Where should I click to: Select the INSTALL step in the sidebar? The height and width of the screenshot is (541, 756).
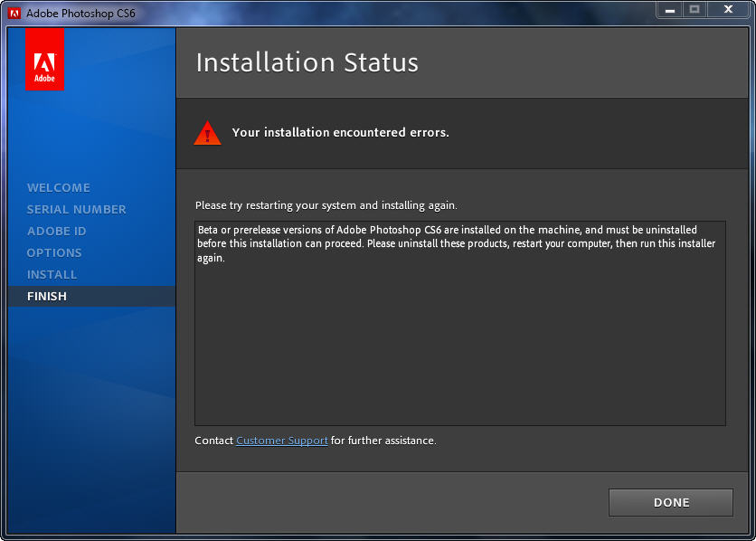tap(52, 274)
